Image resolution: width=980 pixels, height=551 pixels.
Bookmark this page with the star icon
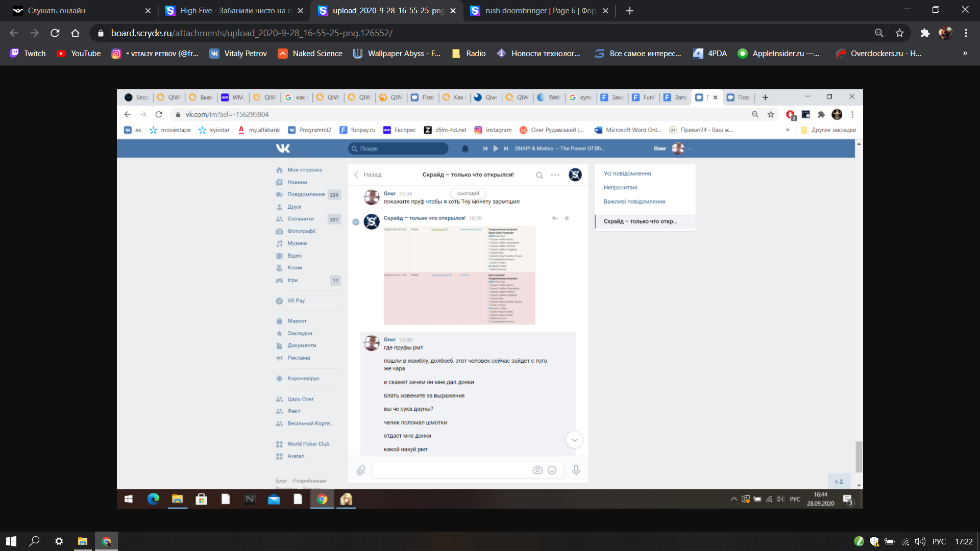tap(899, 33)
